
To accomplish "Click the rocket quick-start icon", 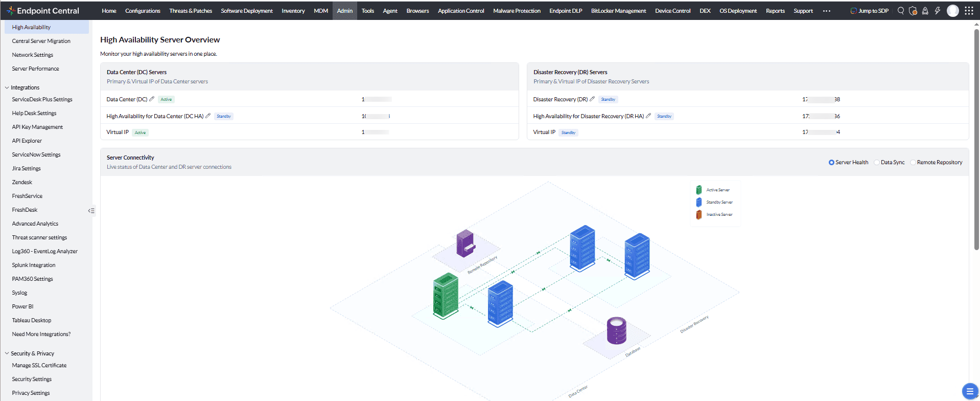I will (x=925, y=11).
